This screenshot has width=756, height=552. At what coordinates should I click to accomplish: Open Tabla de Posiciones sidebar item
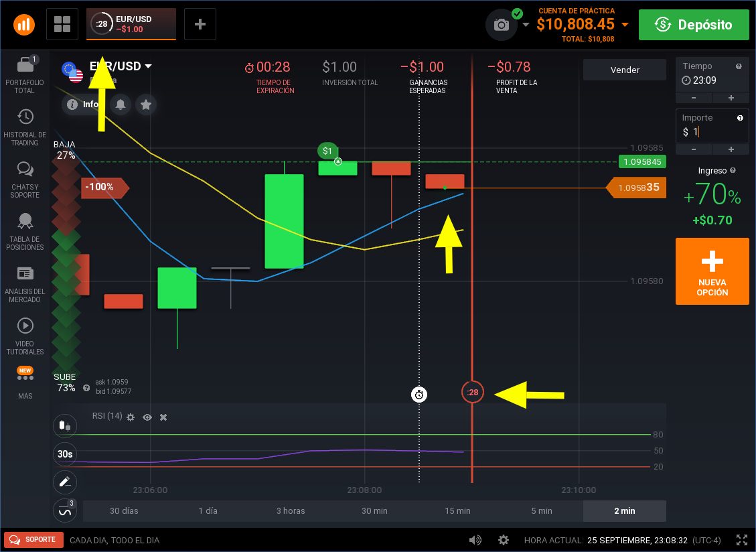click(x=25, y=232)
